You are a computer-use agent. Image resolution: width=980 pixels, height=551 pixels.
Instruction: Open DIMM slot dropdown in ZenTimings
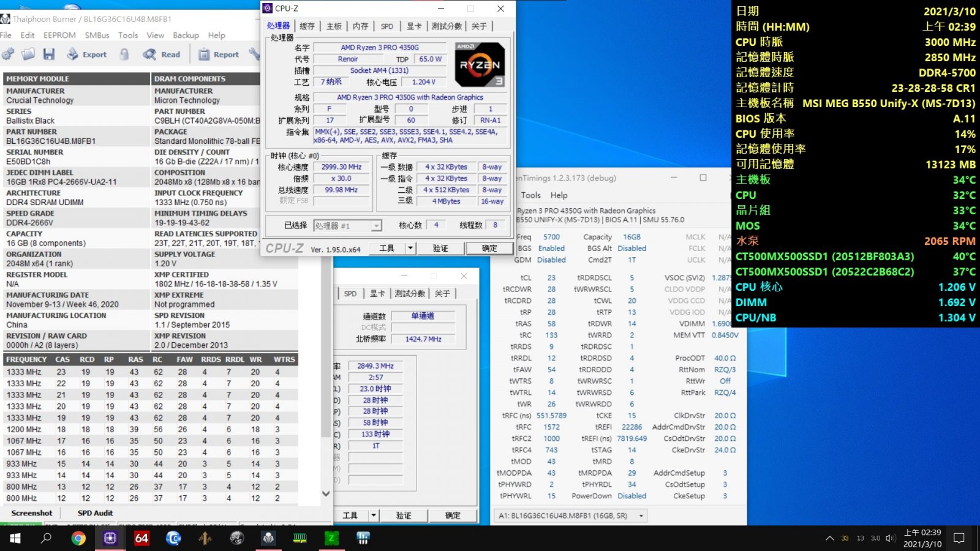coord(570,515)
